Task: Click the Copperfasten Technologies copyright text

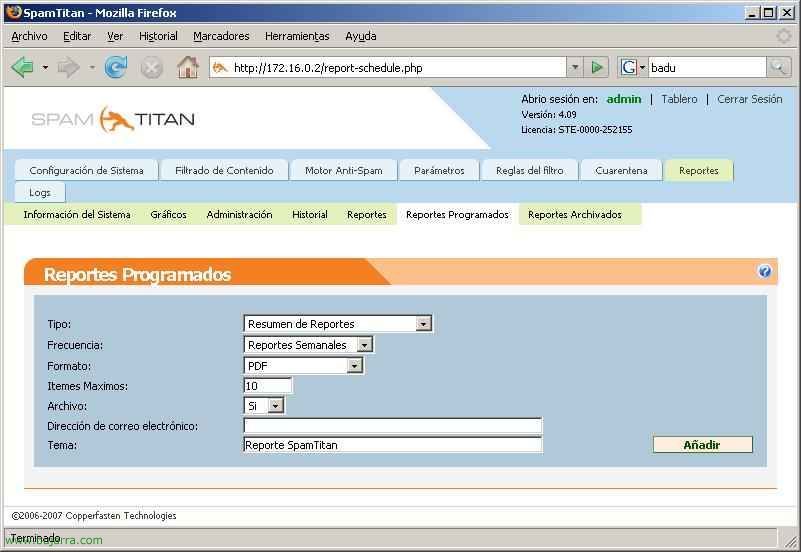Action: (x=94, y=516)
